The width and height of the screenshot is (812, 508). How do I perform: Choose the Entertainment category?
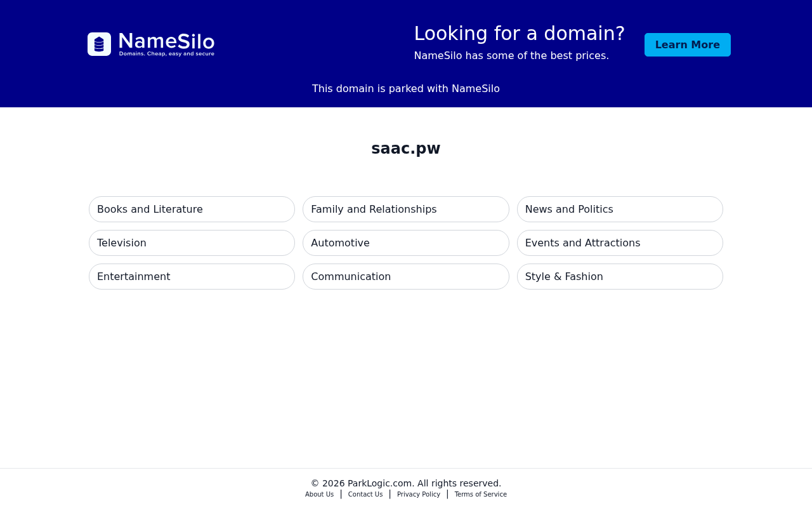[x=192, y=277]
